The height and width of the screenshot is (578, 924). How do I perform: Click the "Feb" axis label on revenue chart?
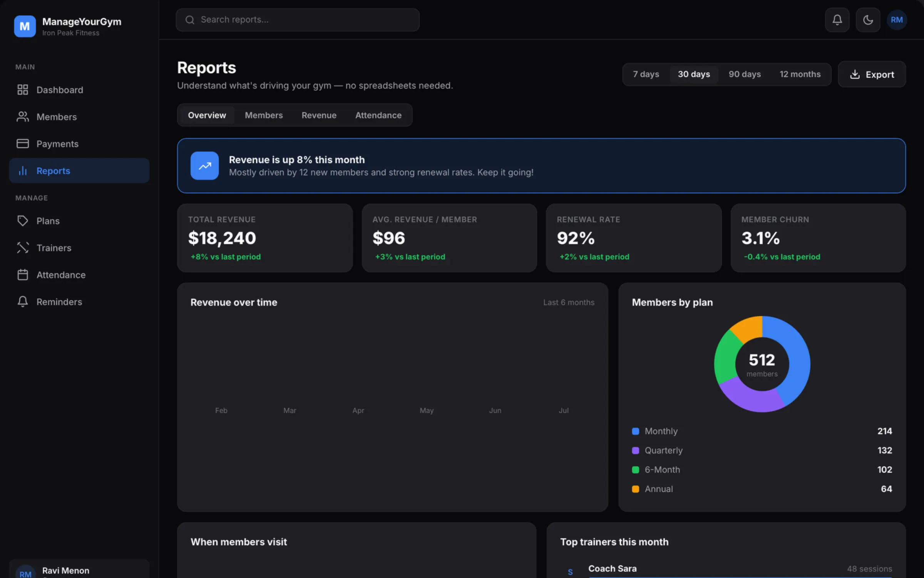pyautogui.click(x=221, y=410)
